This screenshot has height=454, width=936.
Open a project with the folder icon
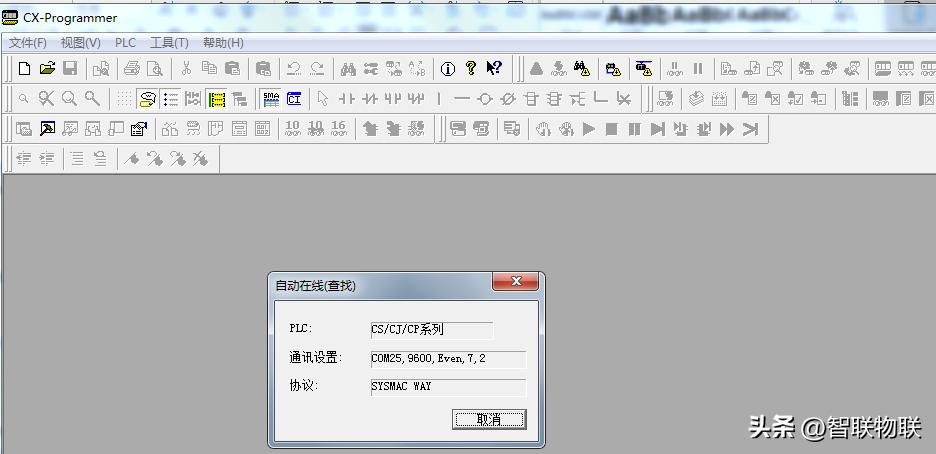click(47, 69)
